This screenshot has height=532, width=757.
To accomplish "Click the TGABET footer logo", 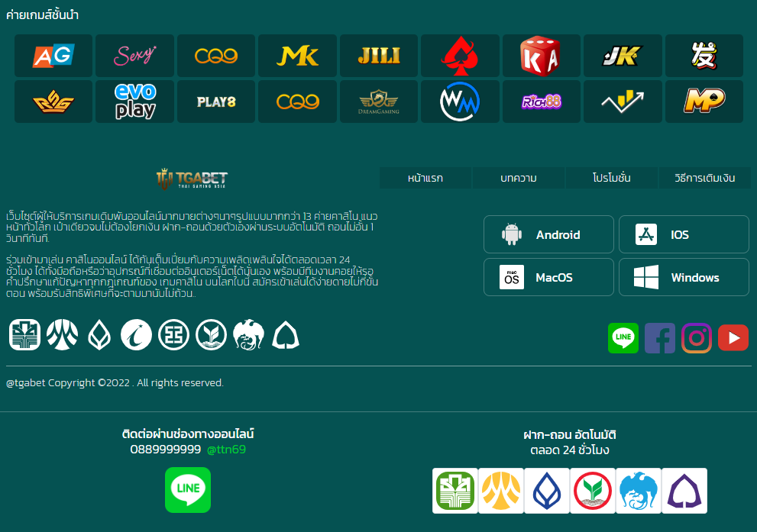I will pyautogui.click(x=192, y=179).
